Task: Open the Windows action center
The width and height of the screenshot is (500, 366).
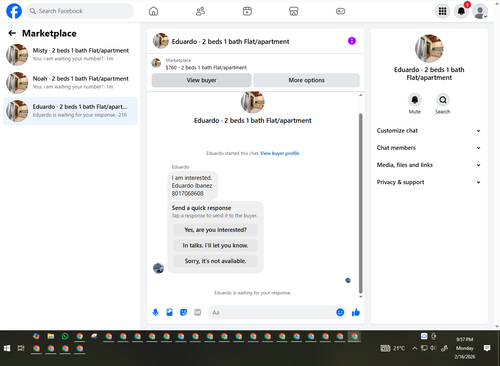Action: 487,348
